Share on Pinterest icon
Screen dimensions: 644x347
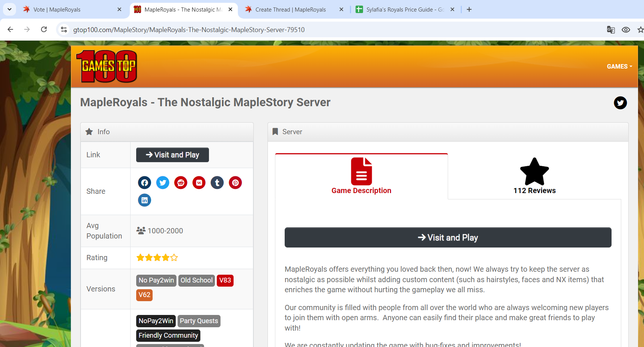(x=235, y=183)
